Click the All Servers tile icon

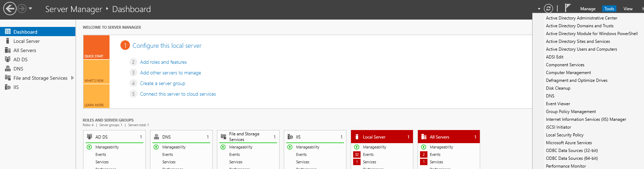(424, 137)
